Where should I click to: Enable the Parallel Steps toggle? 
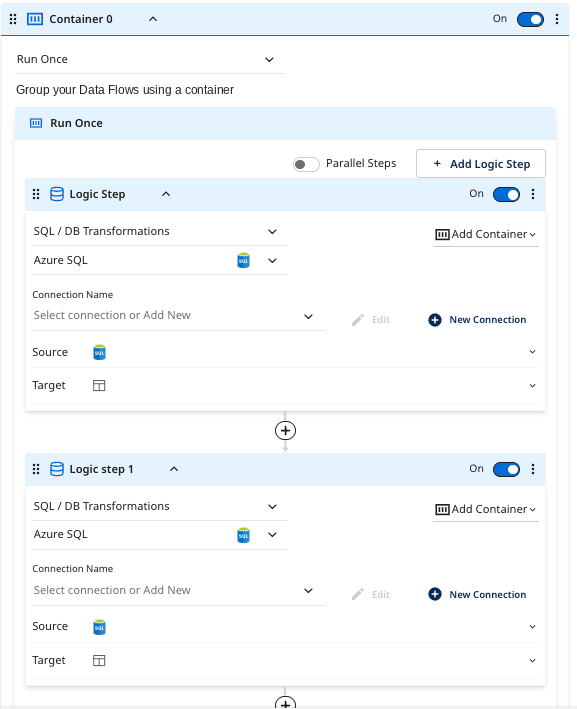306,164
